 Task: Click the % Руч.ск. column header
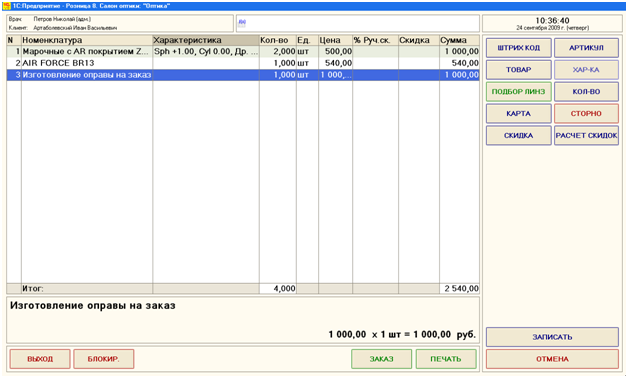[x=375, y=40]
